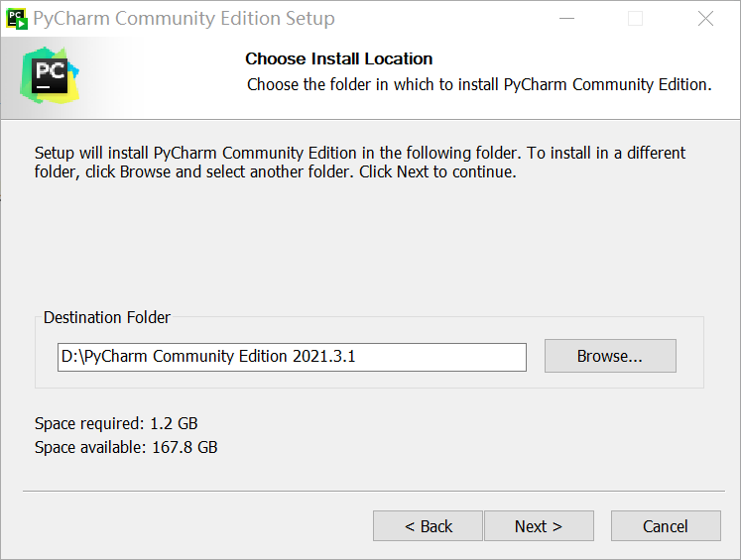Click the "Space available: 167.8 GB" text
741x560 pixels.
(x=126, y=447)
